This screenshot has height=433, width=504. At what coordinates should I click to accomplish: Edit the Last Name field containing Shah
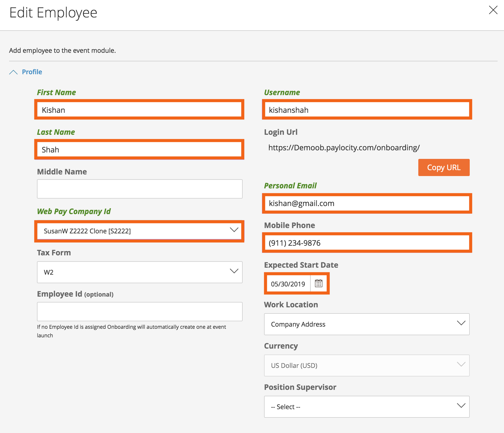point(139,150)
